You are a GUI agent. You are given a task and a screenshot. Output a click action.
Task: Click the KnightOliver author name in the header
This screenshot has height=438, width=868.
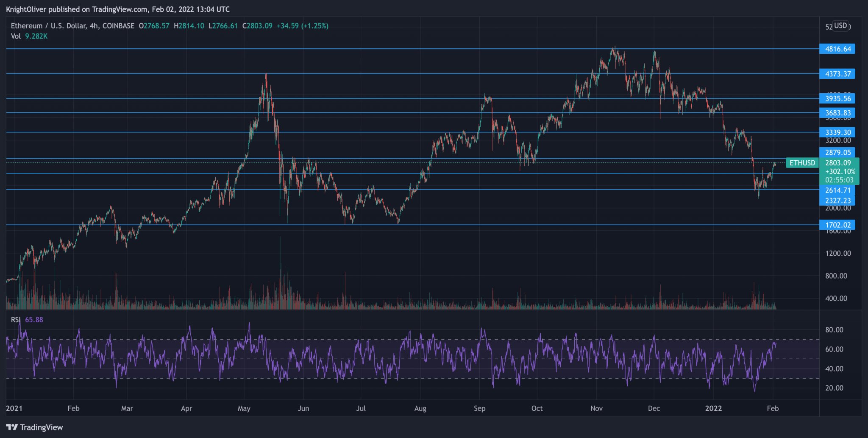point(25,9)
